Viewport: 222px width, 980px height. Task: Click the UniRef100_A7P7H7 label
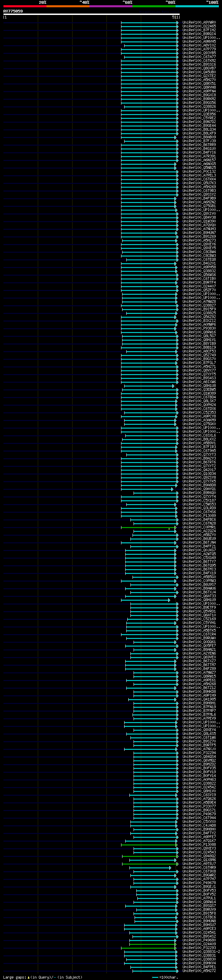coord(199,879)
